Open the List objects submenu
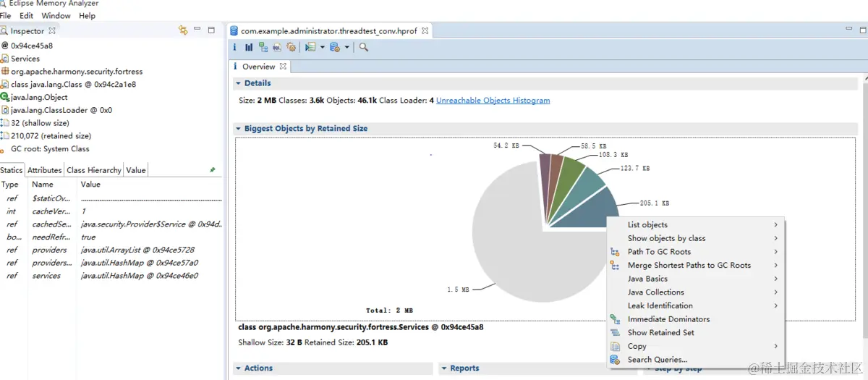The width and height of the screenshot is (868, 380). click(x=696, y=225)
